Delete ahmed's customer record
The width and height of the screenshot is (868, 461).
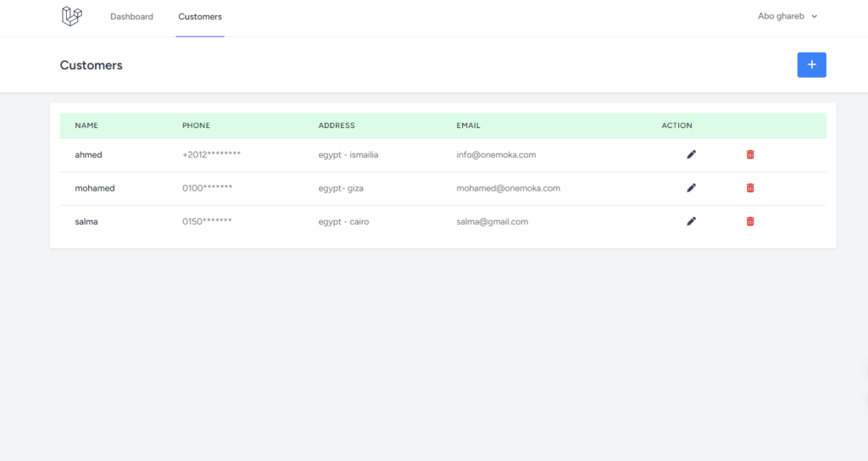point(750,154)
